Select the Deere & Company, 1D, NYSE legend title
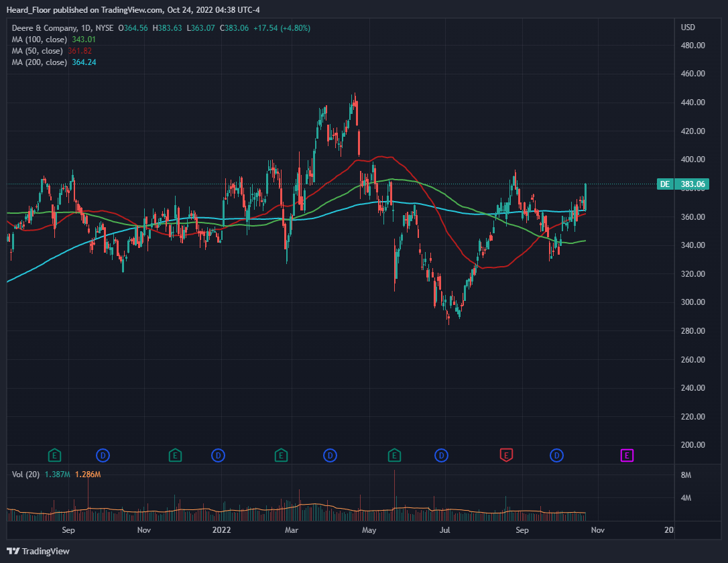 tap(63, 28)
